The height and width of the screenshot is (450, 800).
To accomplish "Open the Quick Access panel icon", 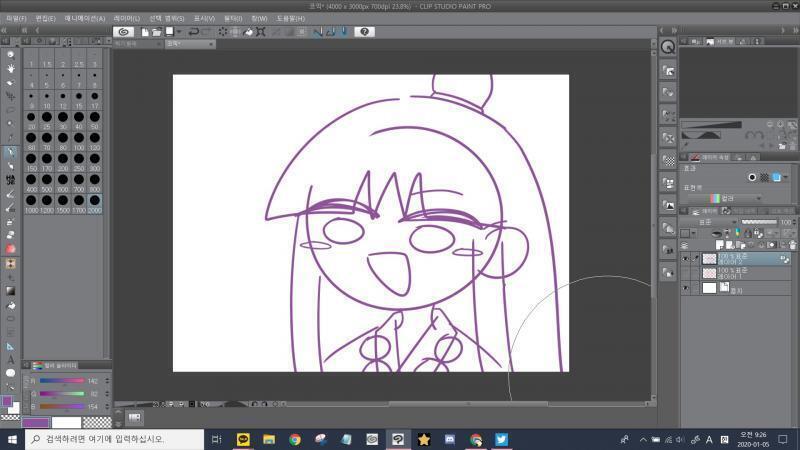I will (668, 47).
